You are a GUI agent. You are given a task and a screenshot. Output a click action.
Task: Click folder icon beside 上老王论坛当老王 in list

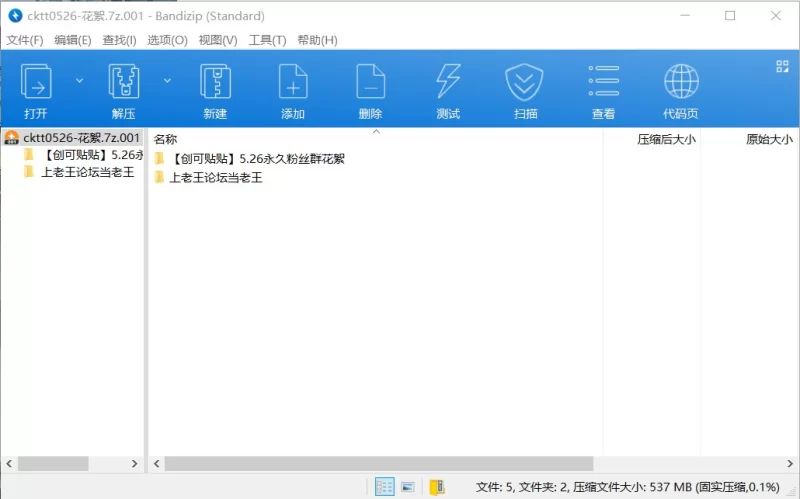tap(160, 178)
